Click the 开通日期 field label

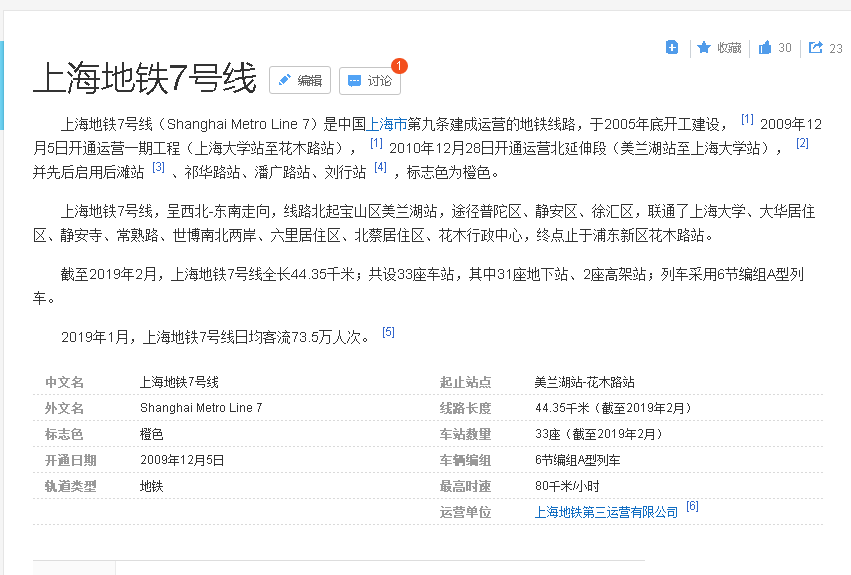coord(71,460)
